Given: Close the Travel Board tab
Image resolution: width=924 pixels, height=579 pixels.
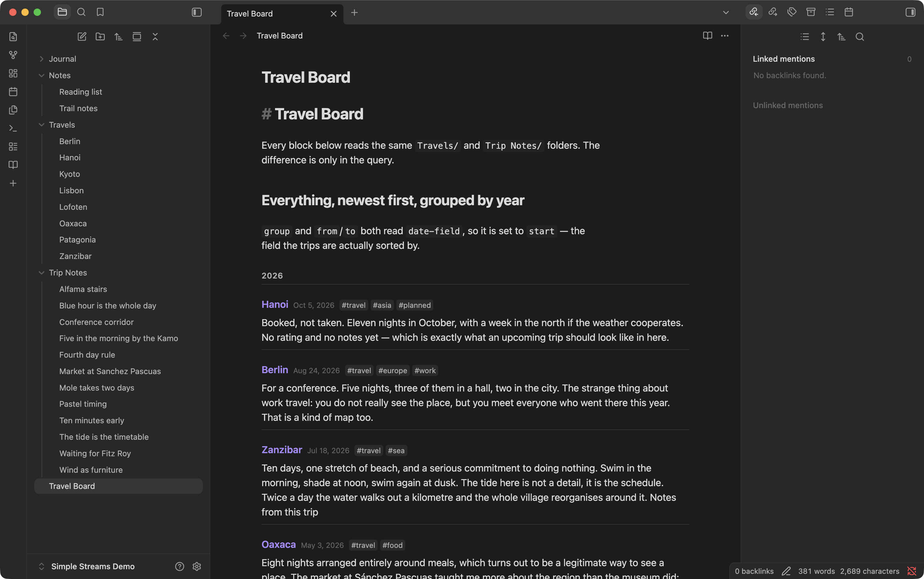Looking at the screenshot, I should (x=334, y=14).
